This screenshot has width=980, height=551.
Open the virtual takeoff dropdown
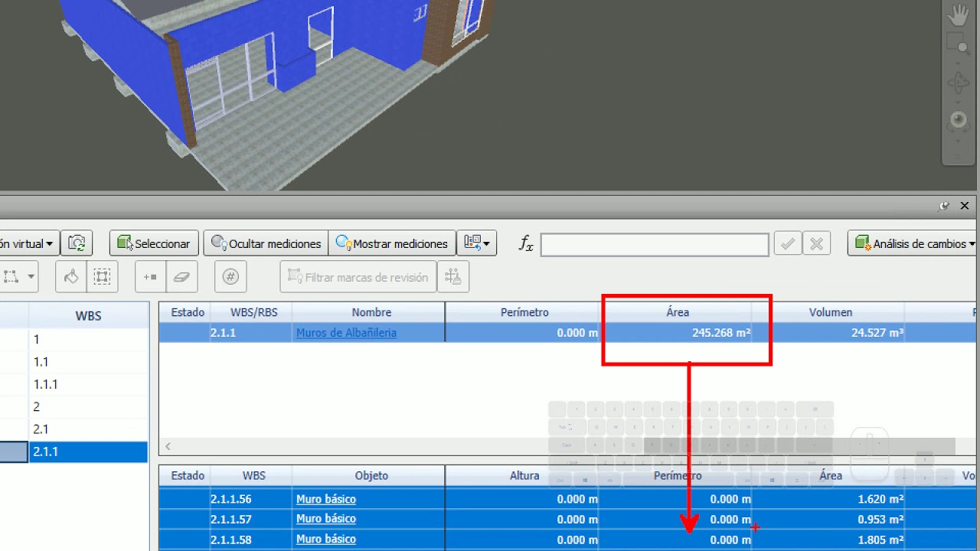28,243
